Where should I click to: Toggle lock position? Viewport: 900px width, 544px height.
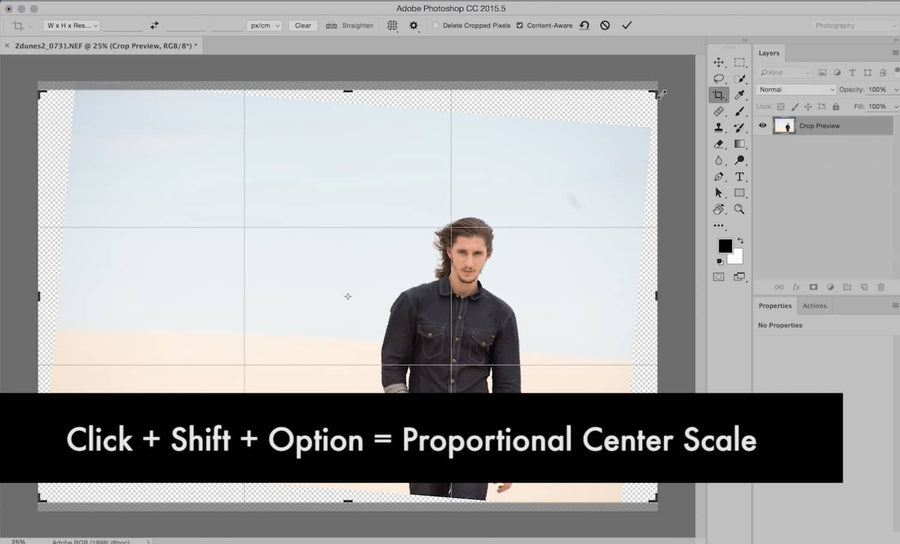[808, 107]
